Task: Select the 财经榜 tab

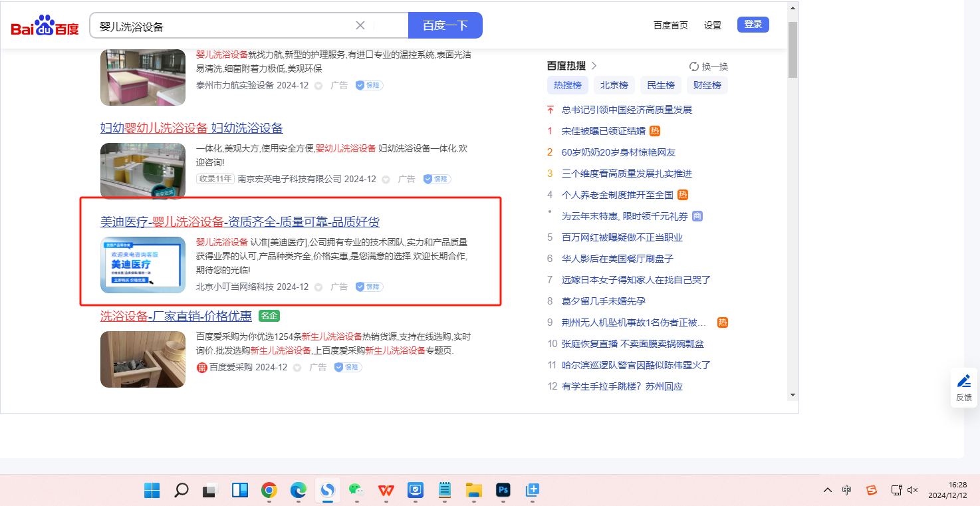Action: pyautogui.click(x=707, y=85)
